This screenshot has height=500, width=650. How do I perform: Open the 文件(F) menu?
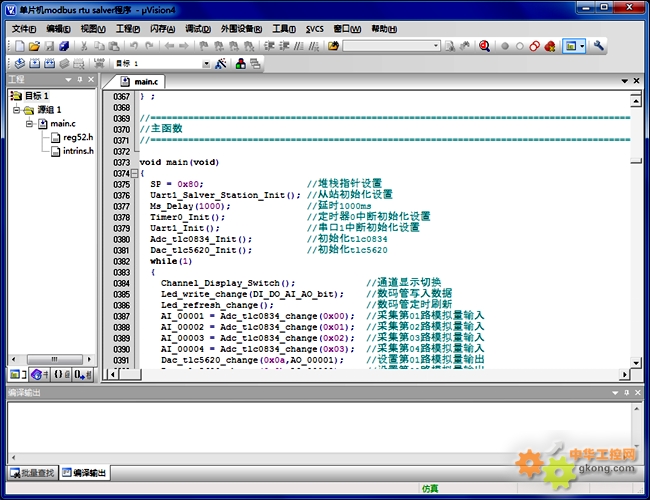[24, 29]
